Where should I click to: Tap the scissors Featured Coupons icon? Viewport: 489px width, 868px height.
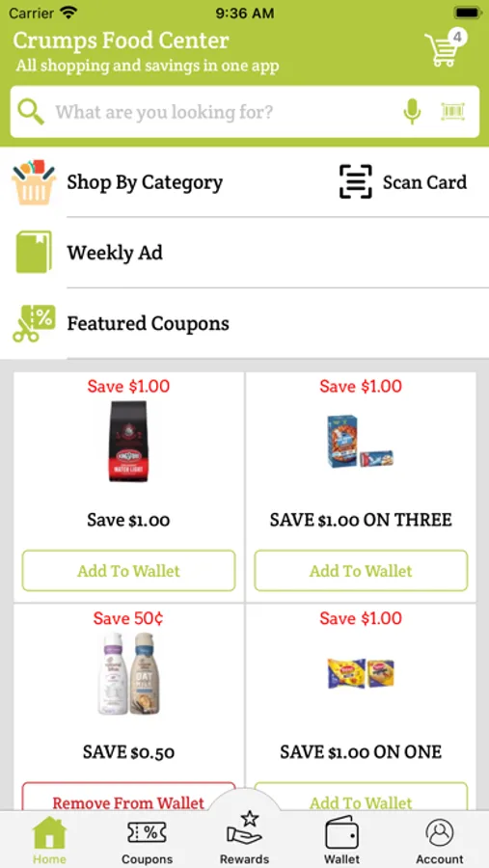[34, 323]
